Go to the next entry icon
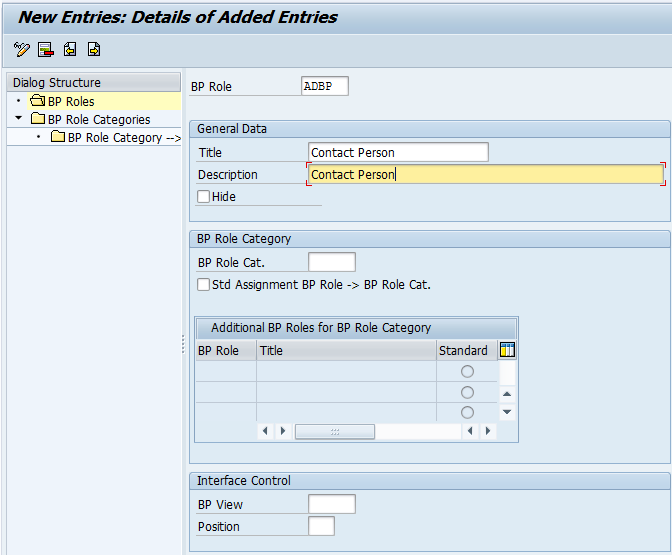The height and width of the screenshot is (555, 672). coord(94,49)
